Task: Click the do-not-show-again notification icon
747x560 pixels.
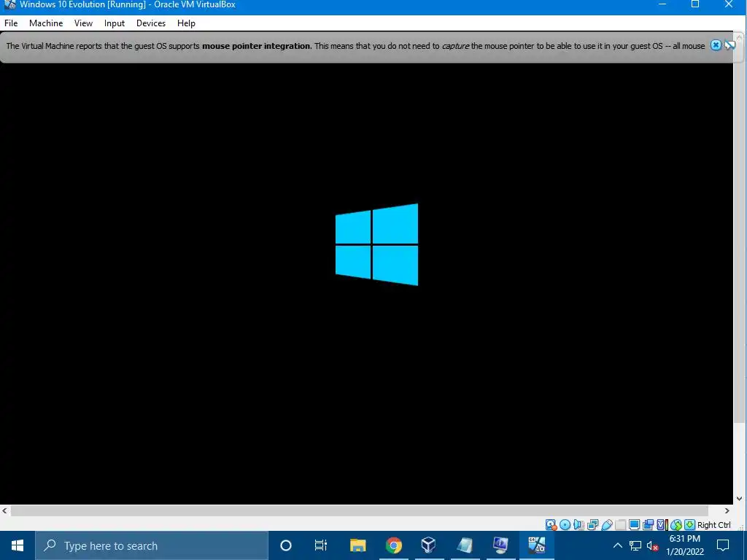Action: coord(729,45)
